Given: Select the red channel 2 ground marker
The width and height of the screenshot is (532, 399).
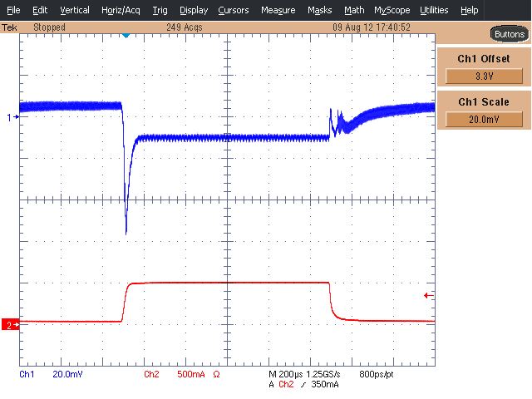Looking at the screenshot, I should pyautogui.click(x=11, y=325).
